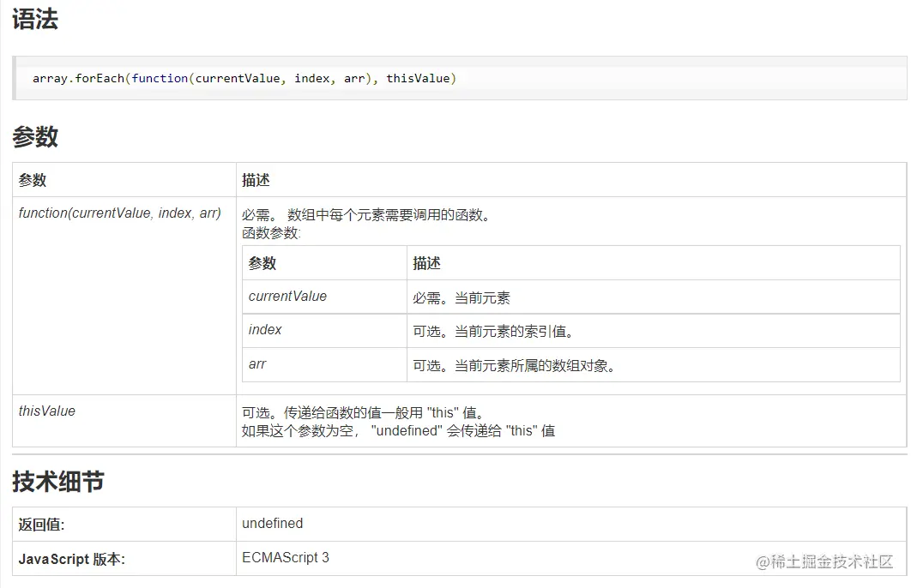Select the thisValue parameter cell

coord(124,421)
